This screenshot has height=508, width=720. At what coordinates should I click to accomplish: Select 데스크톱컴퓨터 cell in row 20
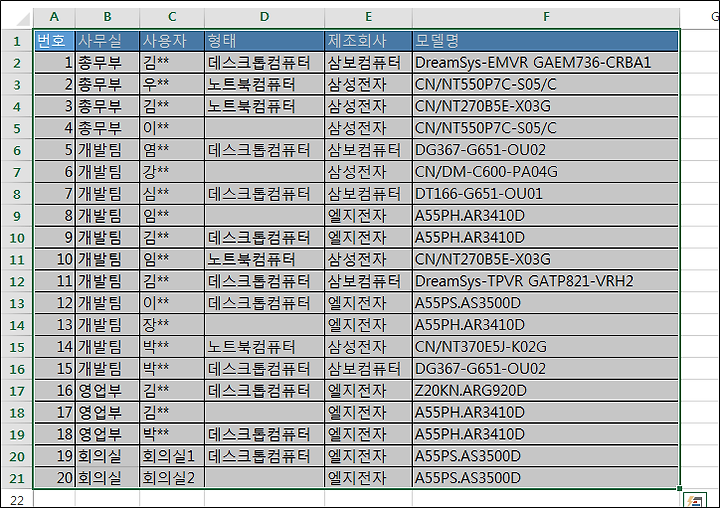pos(264,456)
